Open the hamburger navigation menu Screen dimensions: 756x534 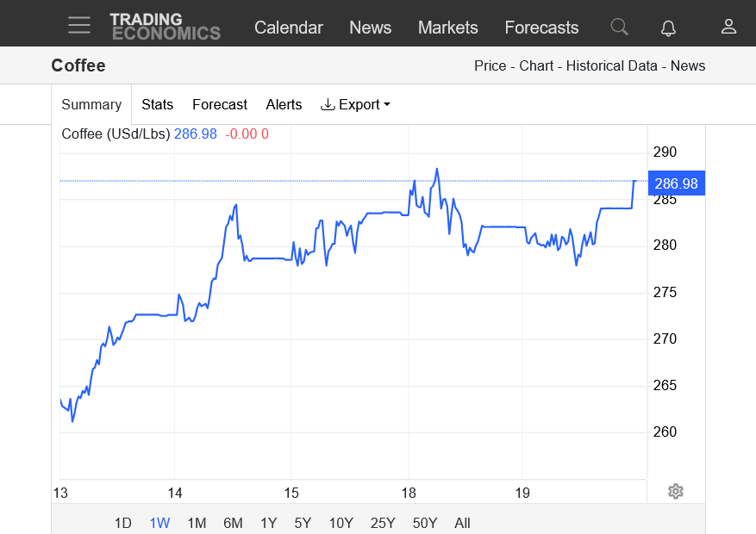(79, 25)
